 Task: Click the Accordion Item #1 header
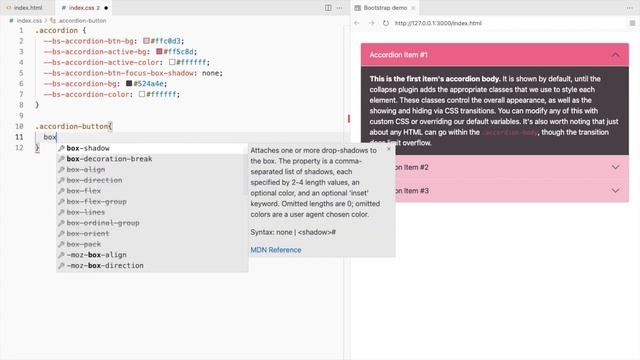[x=495, y=55]
